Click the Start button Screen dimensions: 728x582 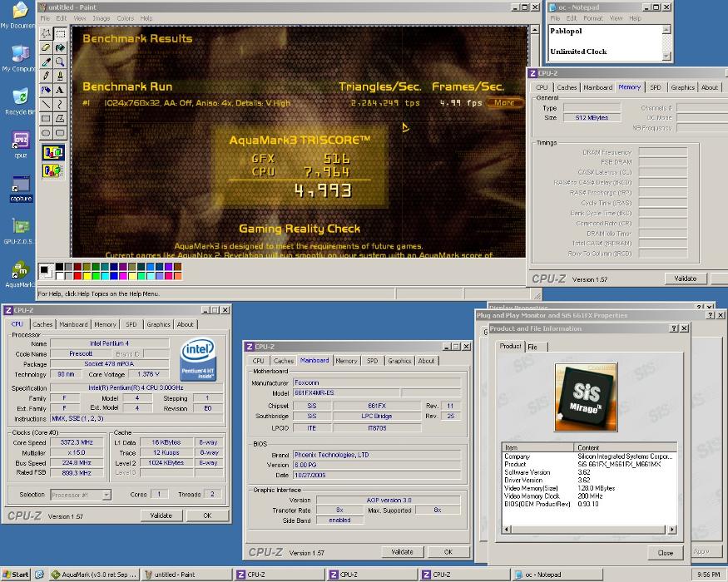(x=16, y=575)
